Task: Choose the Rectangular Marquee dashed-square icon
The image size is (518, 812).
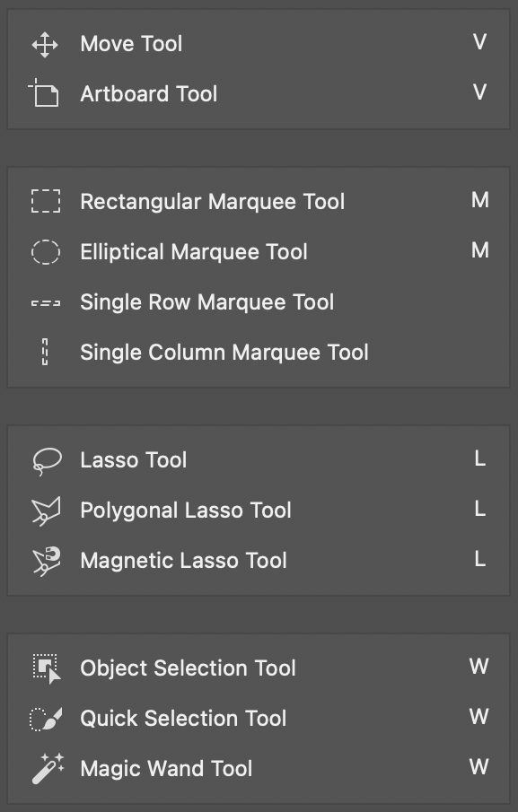Action: [x=46, y=201]
